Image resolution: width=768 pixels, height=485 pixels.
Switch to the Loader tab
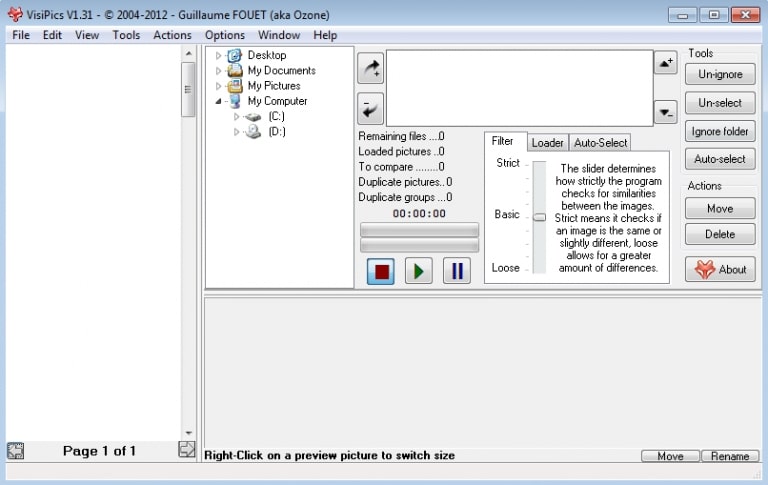(x=547, y=143)
